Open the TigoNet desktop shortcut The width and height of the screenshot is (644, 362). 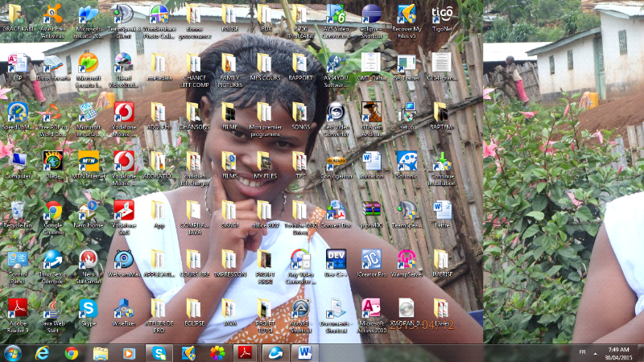click(441, 14)
